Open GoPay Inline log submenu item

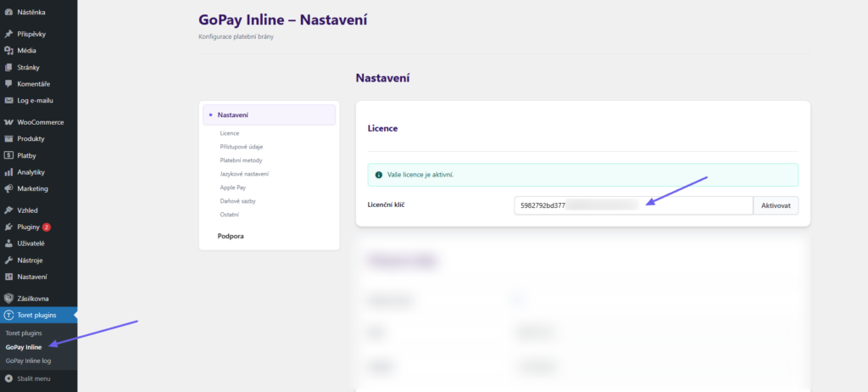tap(28, 361)
